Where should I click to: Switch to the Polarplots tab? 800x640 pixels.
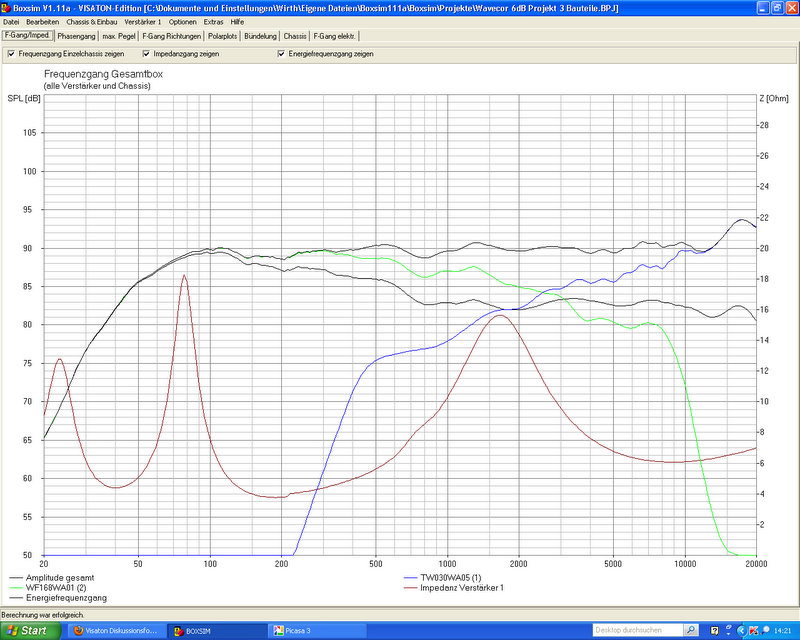[220, 36]
